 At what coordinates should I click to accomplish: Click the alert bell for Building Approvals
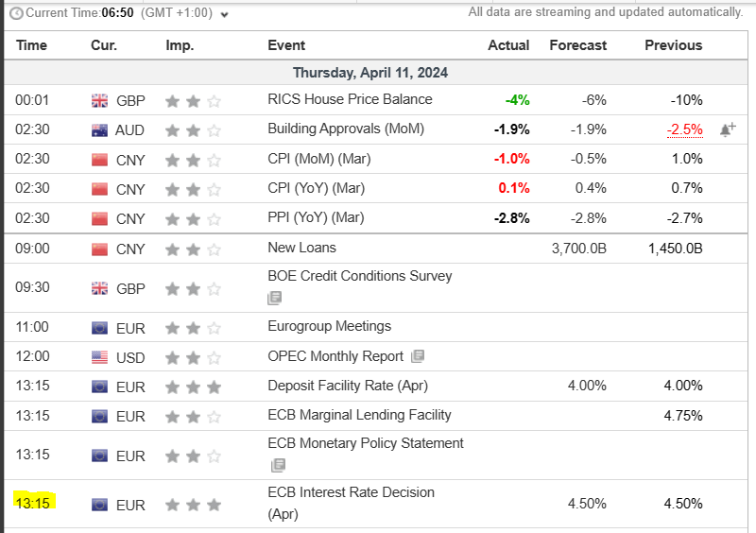(727, 129)
